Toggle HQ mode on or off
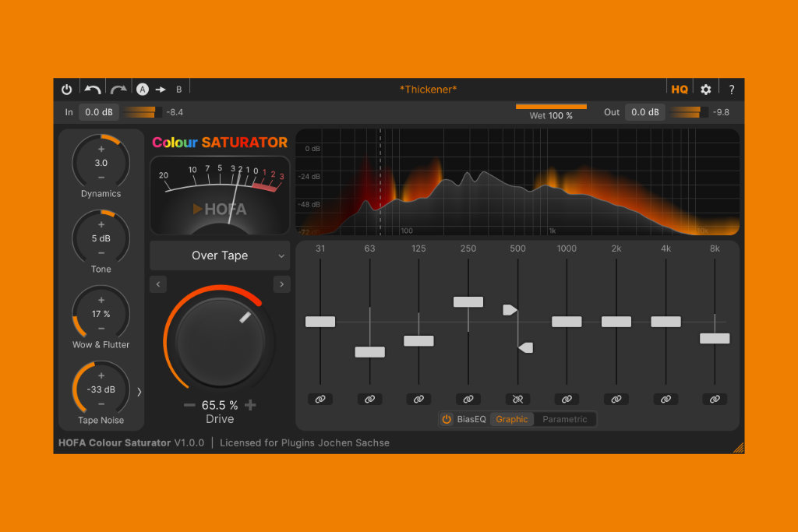The height and width of the screenshot is (532, 798). 680,90
